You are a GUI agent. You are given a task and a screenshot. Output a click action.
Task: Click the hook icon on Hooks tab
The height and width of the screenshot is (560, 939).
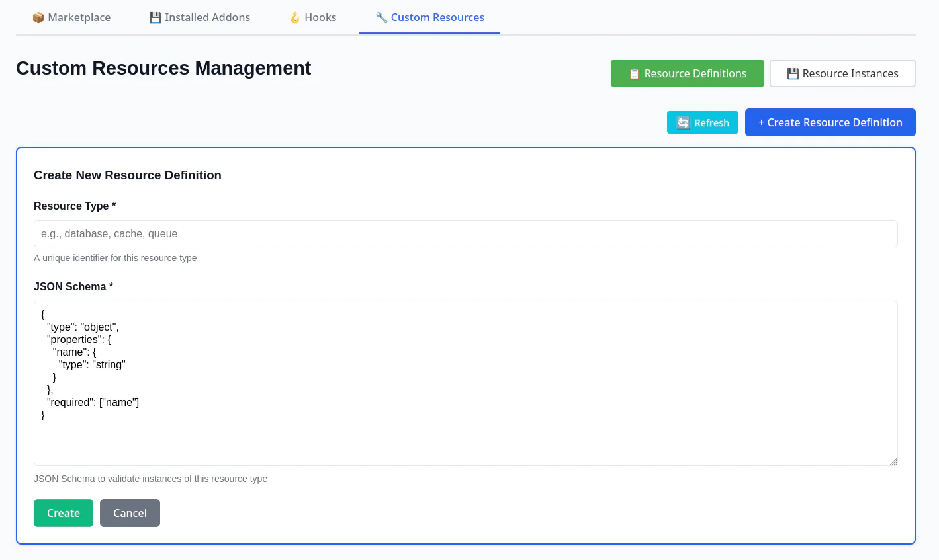295,18
